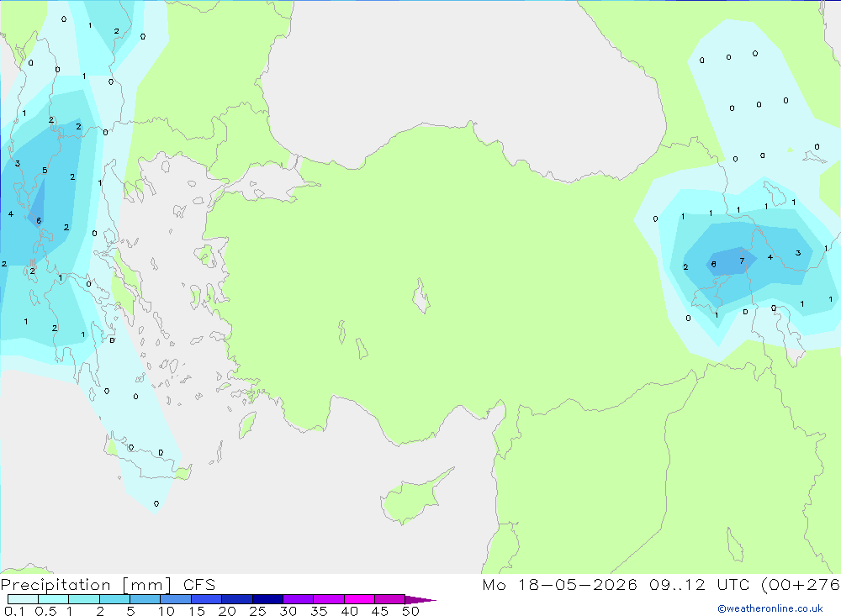This screenshot has width=841, height=616.
Task: Select the legend swatch between 30 and 35
Action: [x=299, y=599]
